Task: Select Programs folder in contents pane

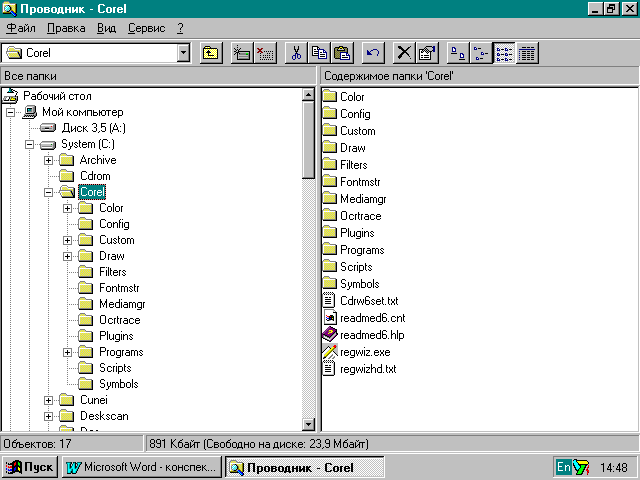Action: (353, 250)
